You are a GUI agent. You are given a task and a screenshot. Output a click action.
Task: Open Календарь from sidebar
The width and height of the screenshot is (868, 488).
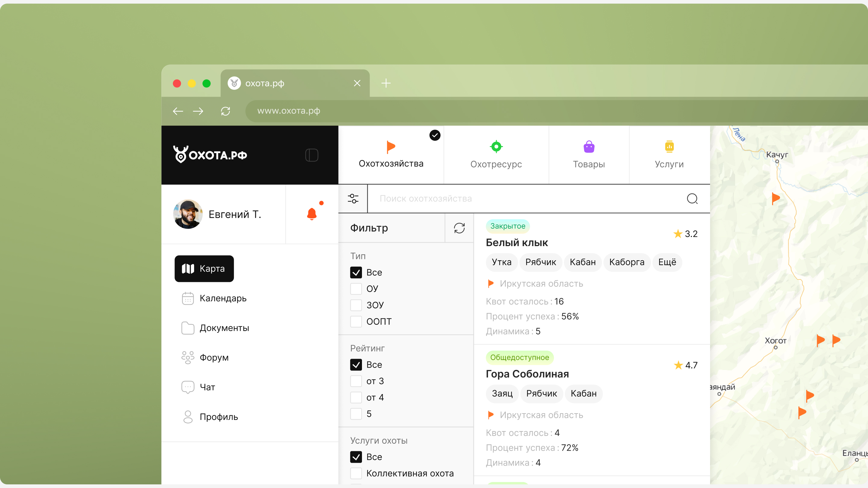[223, 299]
